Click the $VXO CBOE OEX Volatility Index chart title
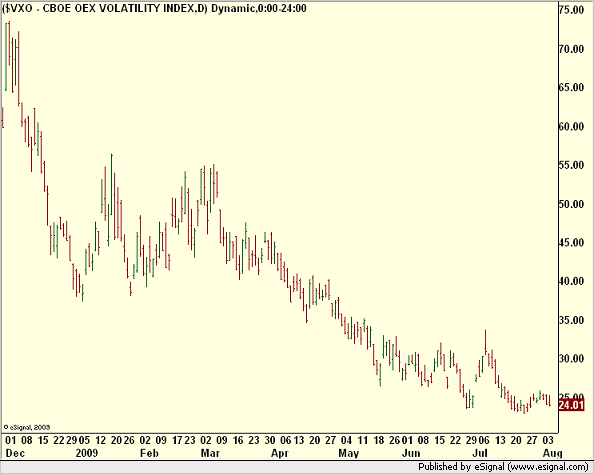The image size is (594, 474). click(x=154, y=8)
